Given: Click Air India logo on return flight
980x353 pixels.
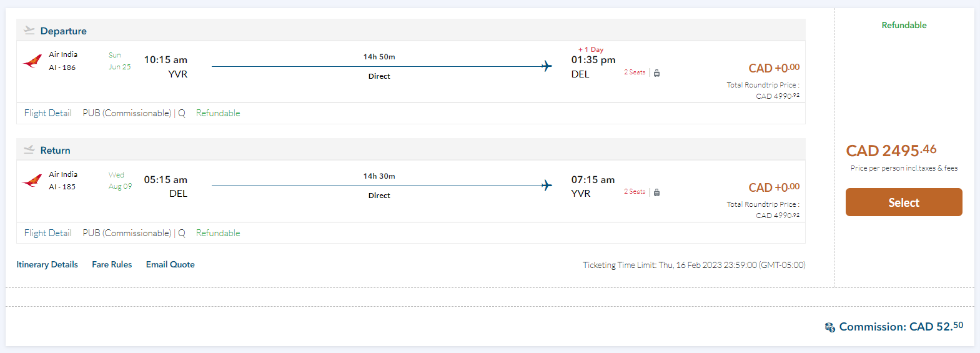Looking at the screenshot, I should point(32,181).
